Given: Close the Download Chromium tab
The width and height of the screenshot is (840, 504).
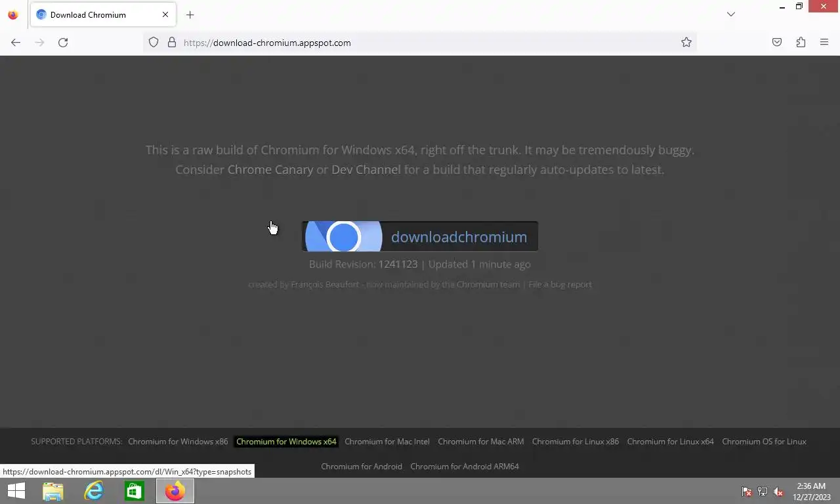Looking at the screenshot, I should 165,14.
